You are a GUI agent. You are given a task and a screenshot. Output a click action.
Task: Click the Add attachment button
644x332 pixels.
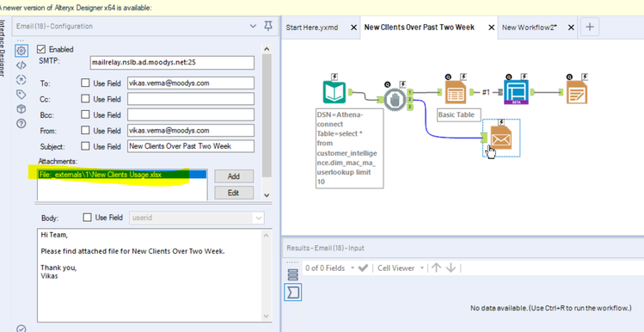click(x=234, y=176)
